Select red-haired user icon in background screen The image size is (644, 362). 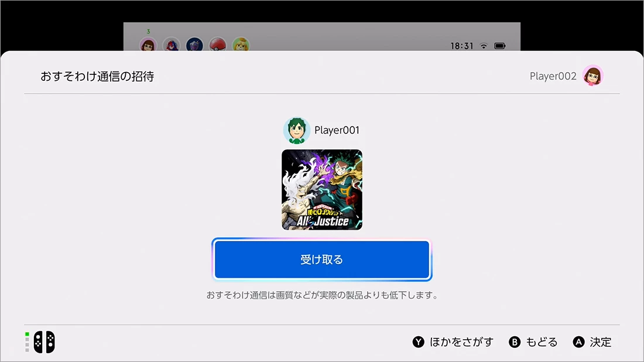(x=172, y=45)
